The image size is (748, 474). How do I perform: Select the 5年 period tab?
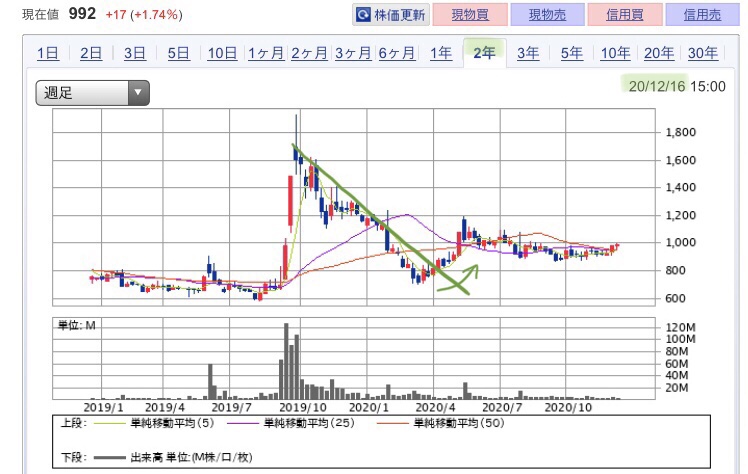pos(571,53)
